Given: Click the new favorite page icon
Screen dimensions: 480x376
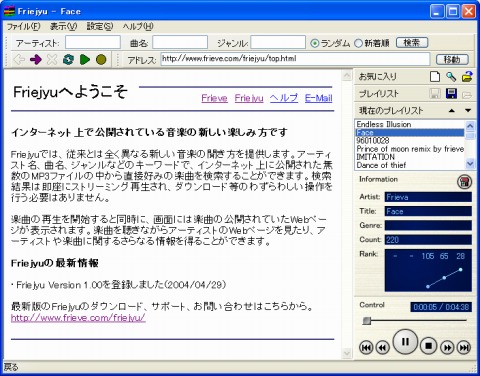Looking at the screenshot, I should (435, 77).
